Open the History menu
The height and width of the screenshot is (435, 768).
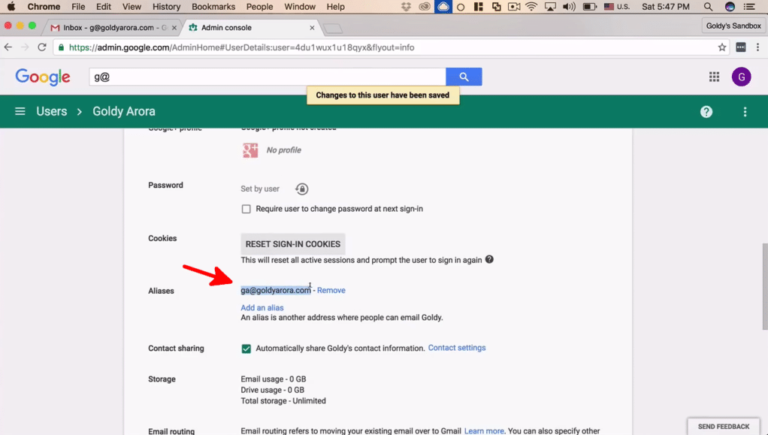click(166, 6)
